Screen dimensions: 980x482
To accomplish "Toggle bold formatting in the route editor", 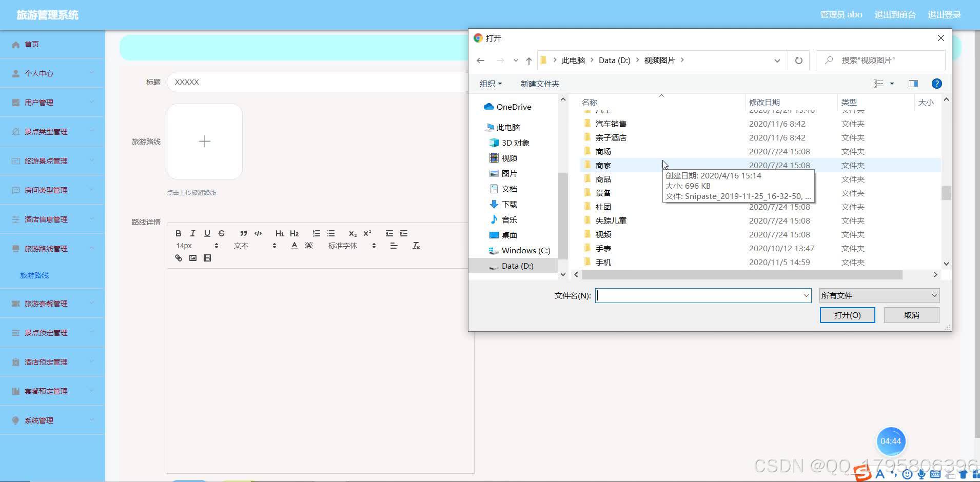I will (178, 233).
